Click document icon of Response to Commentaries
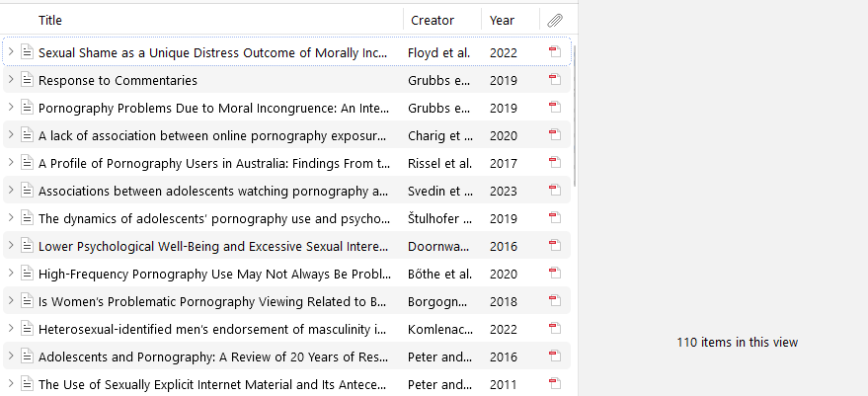 click(27, 79)
